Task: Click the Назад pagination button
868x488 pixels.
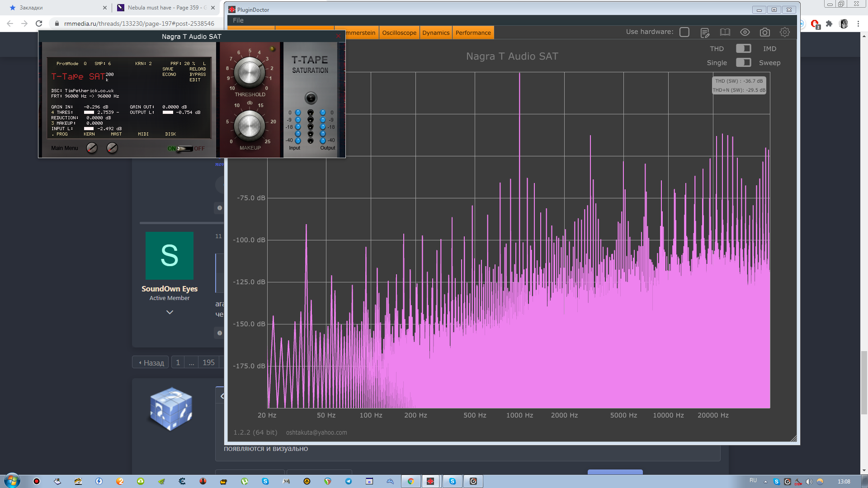Action: click(x=151, y=362)
